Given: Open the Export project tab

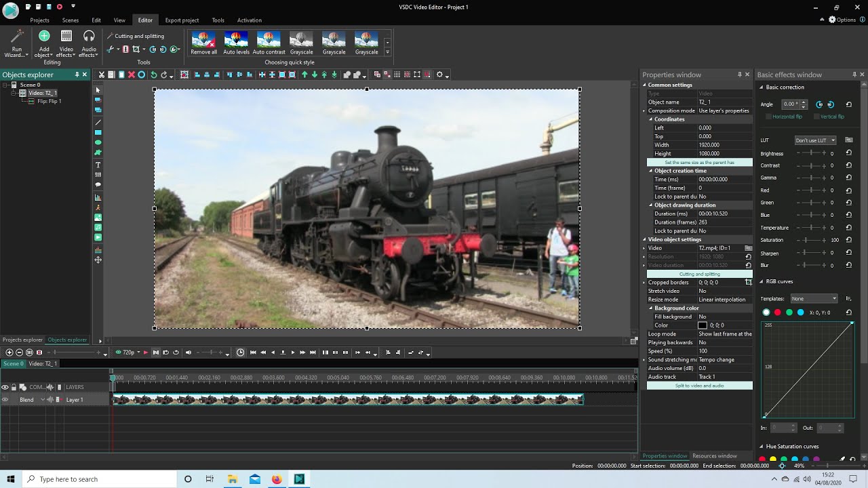Looking at the screenshot, I should pyautogui.click(x=182, y=20).
